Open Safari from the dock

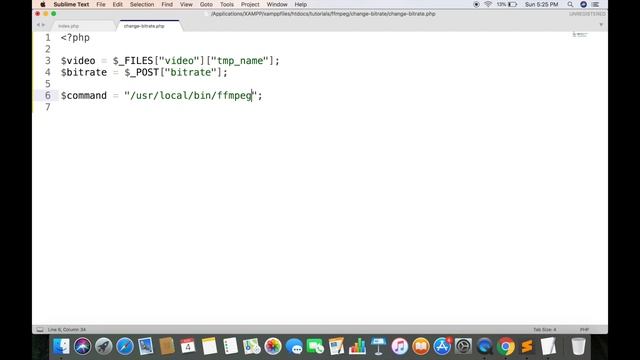tap(125, 347)
